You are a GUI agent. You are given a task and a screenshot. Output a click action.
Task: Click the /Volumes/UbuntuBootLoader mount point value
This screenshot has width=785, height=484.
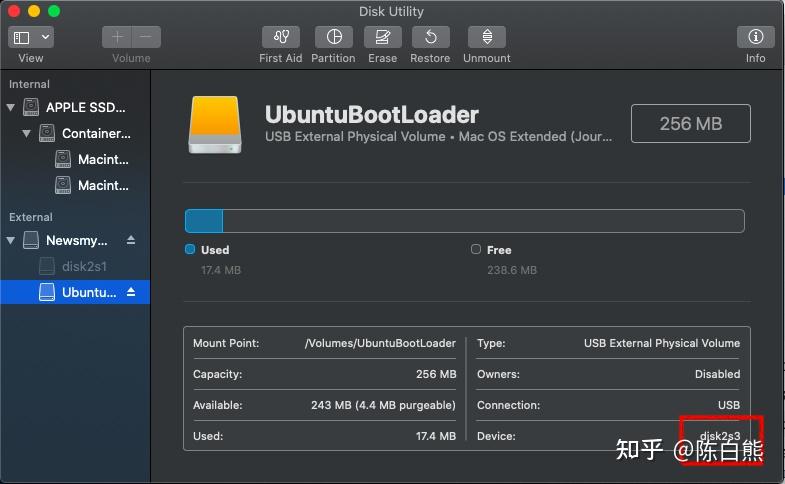click(380, 343)
